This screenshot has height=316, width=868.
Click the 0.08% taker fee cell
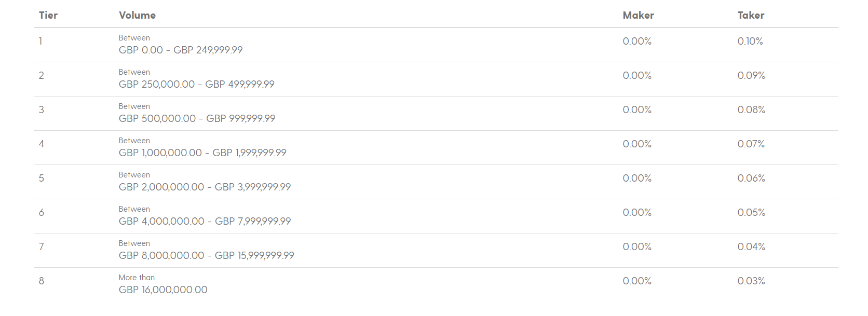pos(751,109)
